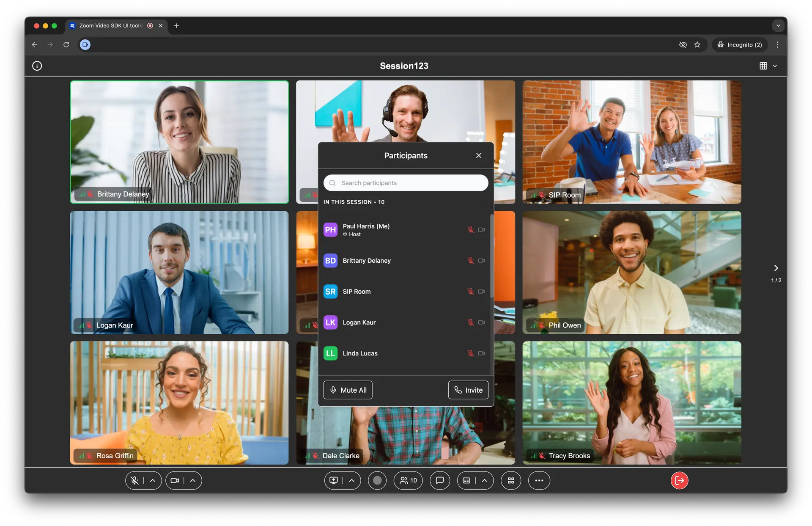Unmute my microphone

pos(134,480)
